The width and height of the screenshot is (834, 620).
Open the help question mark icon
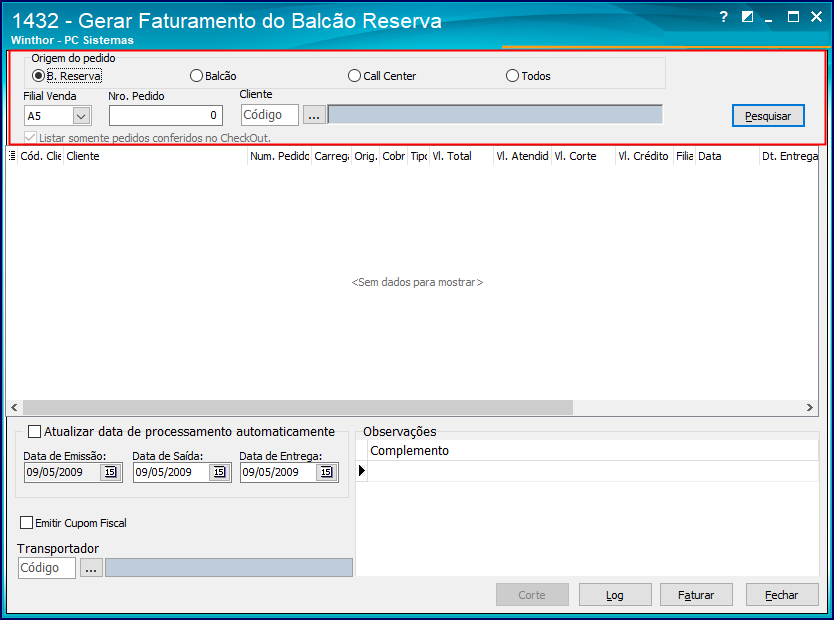click(x=723, y=17)
